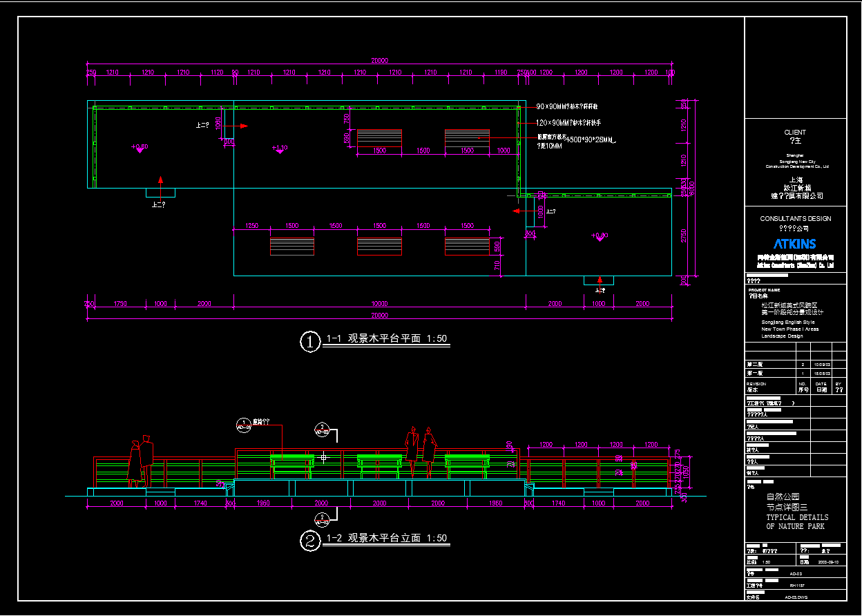862x616 pixels.
Task: Select the red upward stair arrow at plan's left
Action: 160,186
